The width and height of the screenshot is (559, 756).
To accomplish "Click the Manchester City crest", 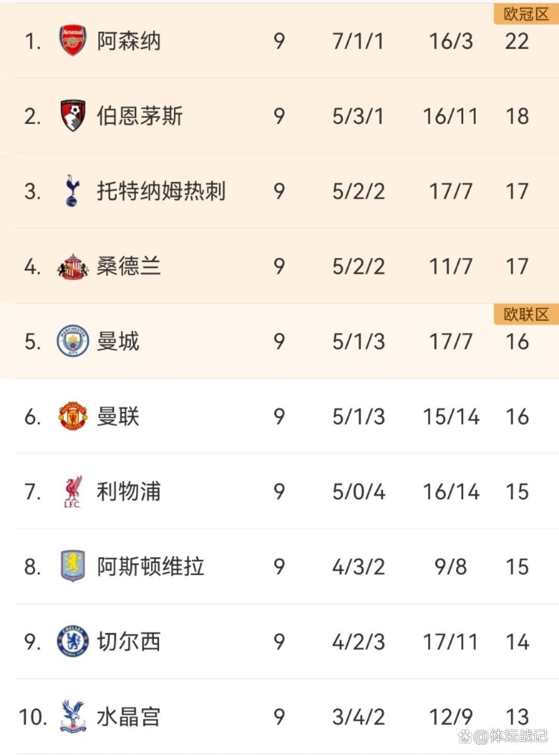I will pos(72,341).
